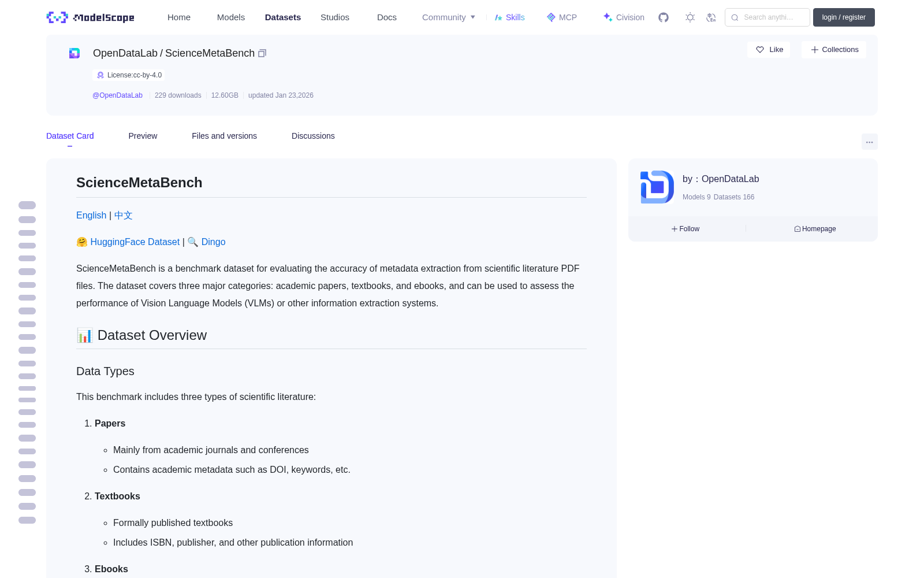Switch language with the translate icon

(711, 17)
